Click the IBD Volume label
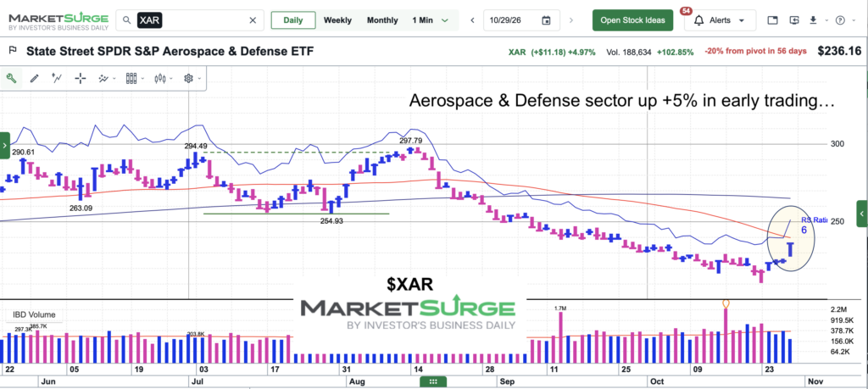This screenshot has width=868, height=389. (34, 315)
